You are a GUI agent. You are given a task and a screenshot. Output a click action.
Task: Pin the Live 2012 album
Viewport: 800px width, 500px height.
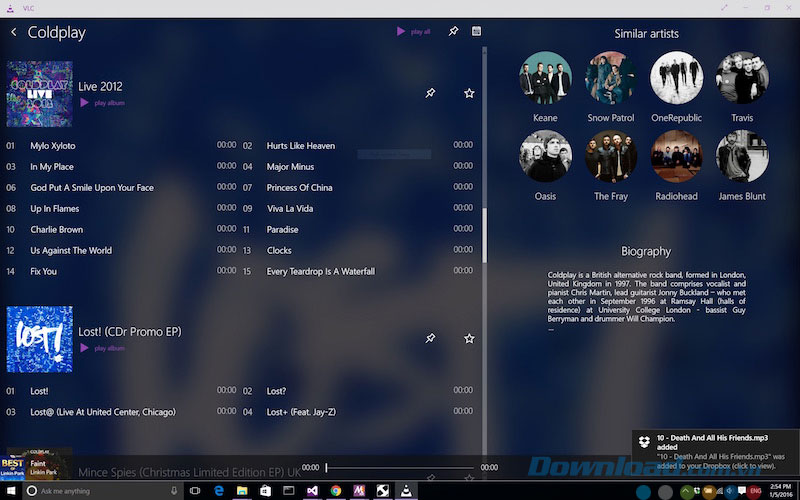430,93
